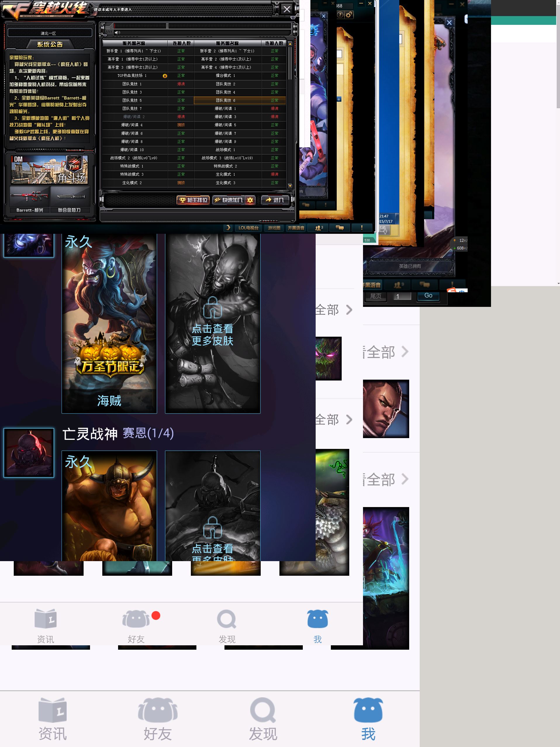Tap the blue 我 icon in the smaller tab bar

point(317,619)
